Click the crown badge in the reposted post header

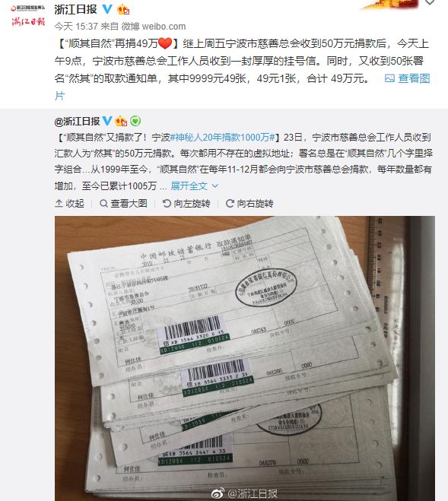pyautogui.click(x=121, y=121)
